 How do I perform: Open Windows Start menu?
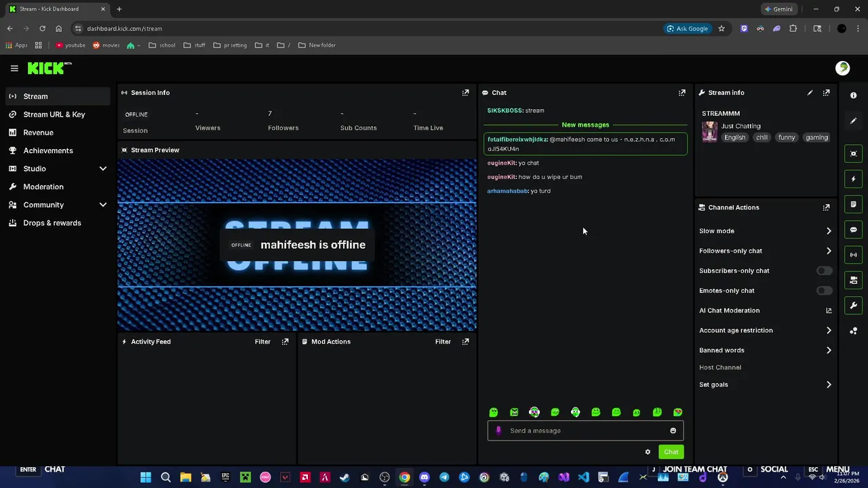146,478
